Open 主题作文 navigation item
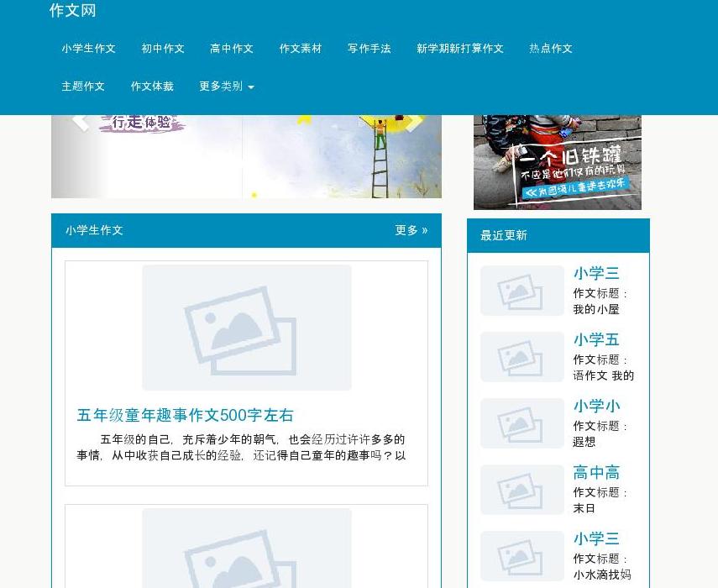This screenshot has width=718, height=588. (83, 86)
